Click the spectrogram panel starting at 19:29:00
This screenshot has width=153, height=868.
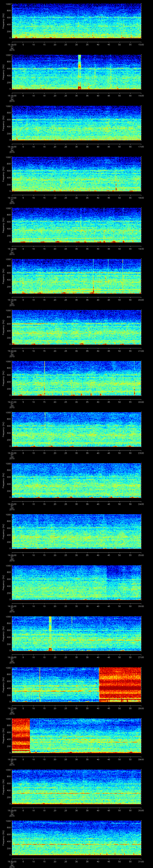click(76, 787)
